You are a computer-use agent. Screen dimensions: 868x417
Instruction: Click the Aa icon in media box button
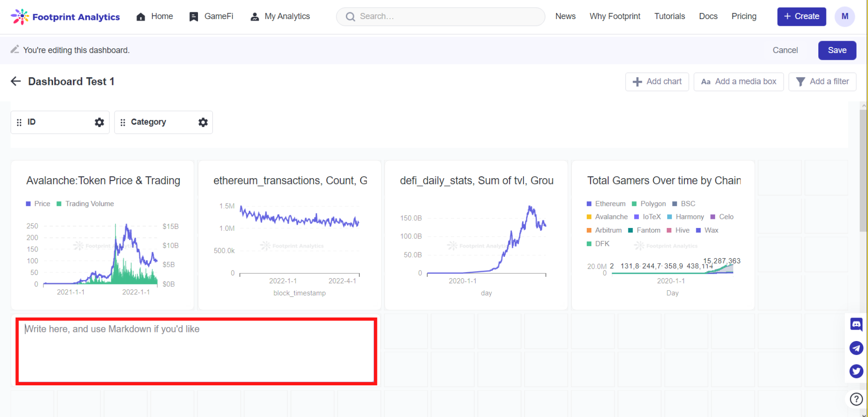[706, 82]
